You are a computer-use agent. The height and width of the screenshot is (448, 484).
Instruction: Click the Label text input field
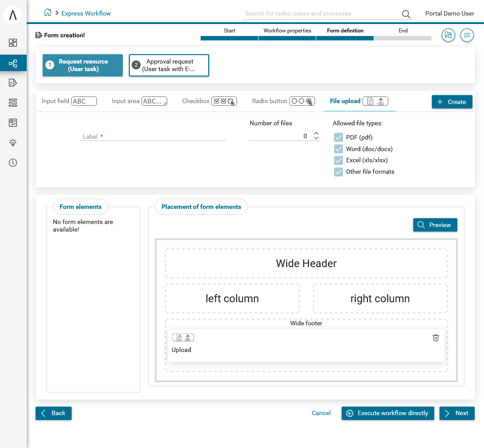click(x=153, y=136)
